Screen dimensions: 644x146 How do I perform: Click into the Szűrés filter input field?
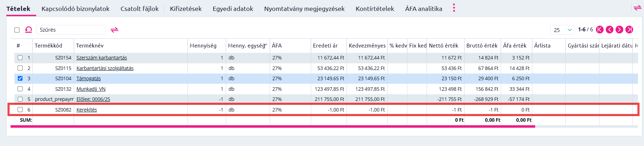pos(71,30)
